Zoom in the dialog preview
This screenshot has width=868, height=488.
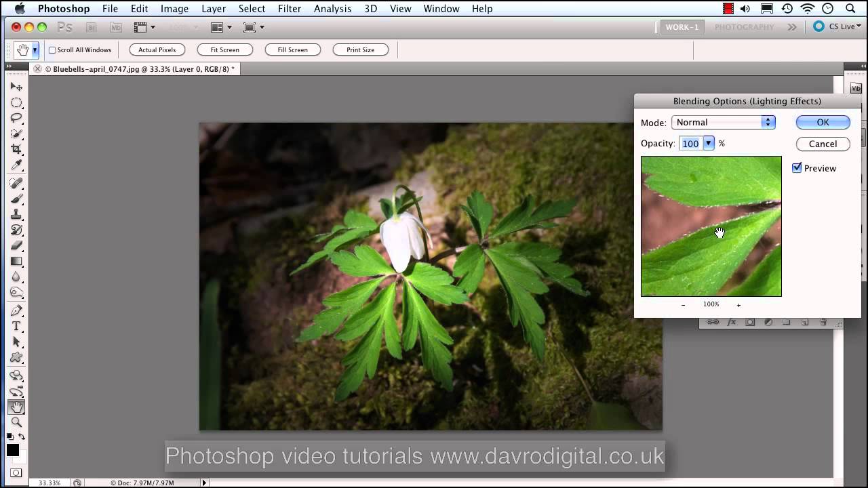(738, 305)
